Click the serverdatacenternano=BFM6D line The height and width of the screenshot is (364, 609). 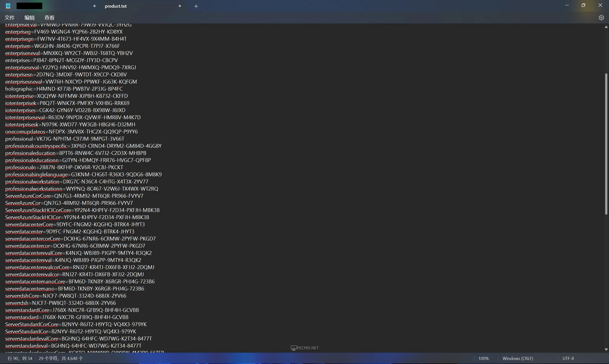pyautogui.click(x=75, y=288)
